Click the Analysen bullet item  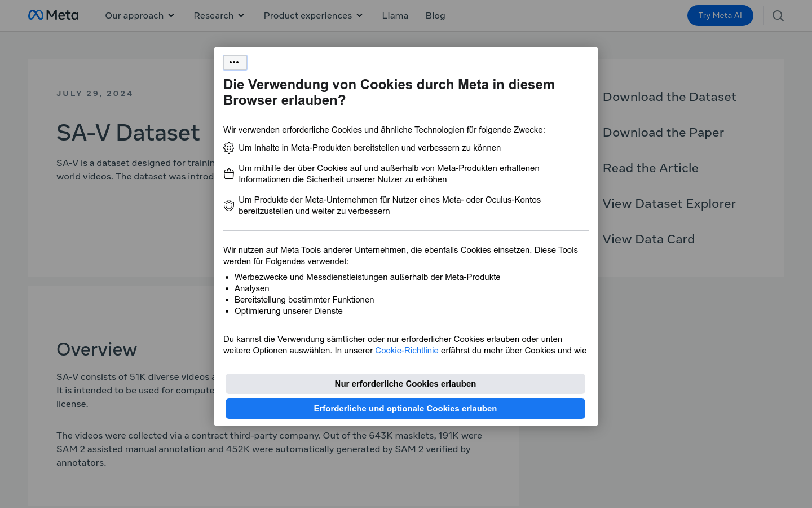(x=252, y=288)
